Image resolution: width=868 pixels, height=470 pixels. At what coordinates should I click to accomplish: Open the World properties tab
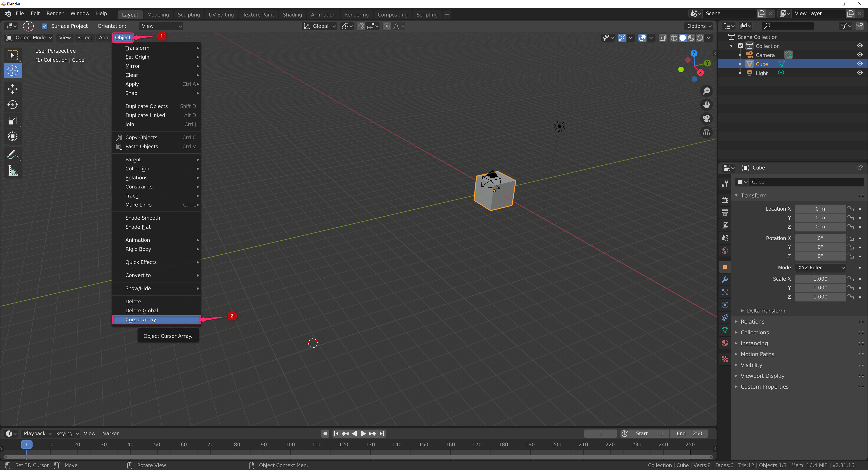click(725, 250)
